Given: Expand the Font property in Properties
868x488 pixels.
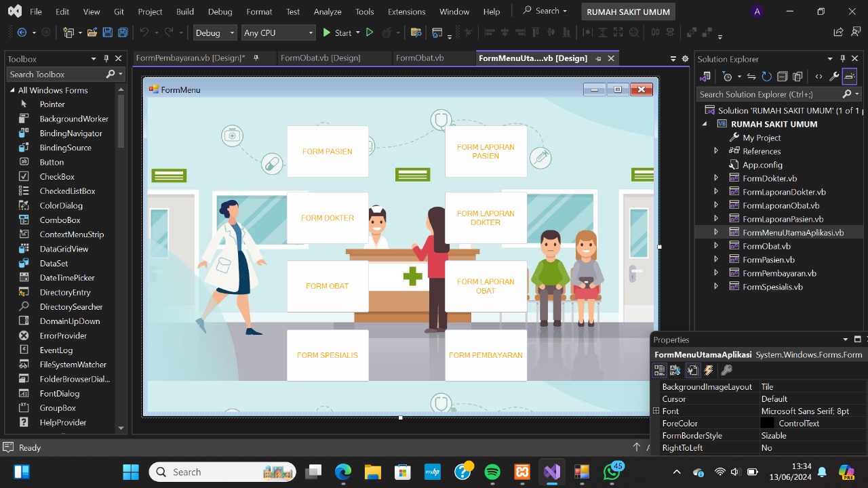Looking at the screenshot, I should point(656,411).
